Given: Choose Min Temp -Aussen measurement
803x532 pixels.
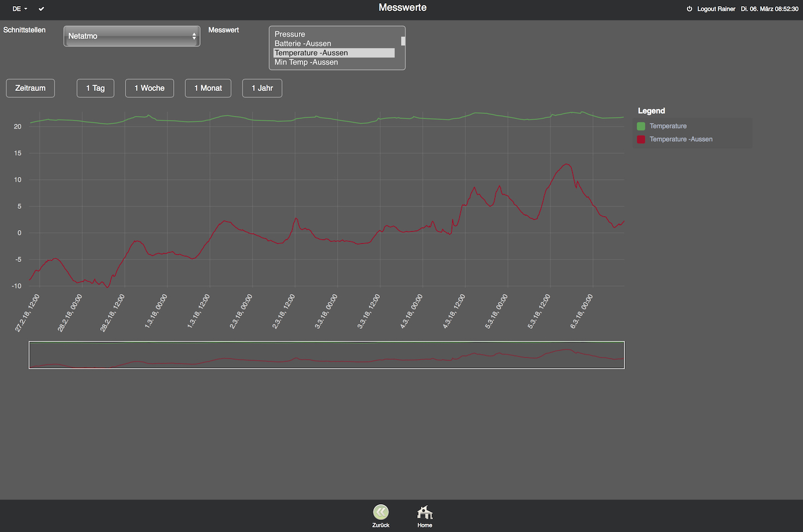Looking at the screenshot, I should (x=306, y=62).
